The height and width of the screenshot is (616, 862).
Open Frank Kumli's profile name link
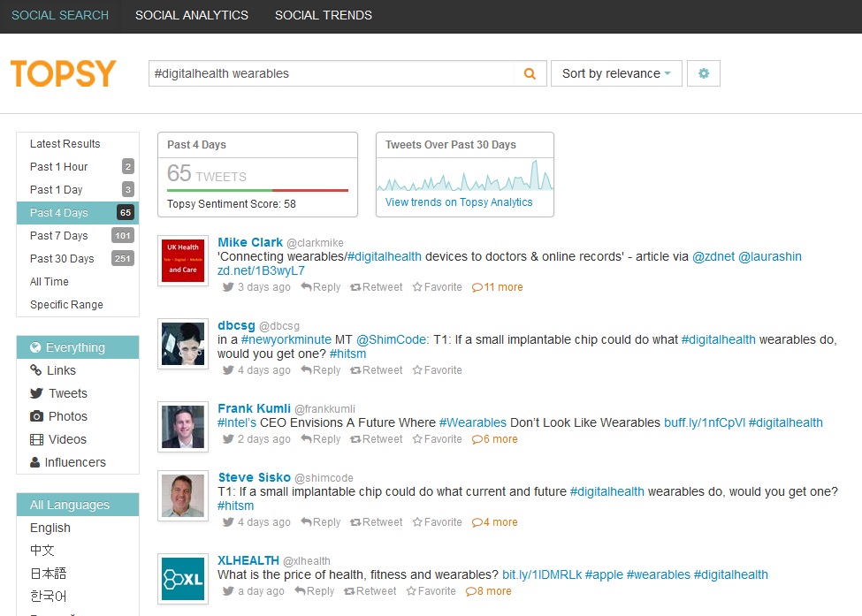pos(254,408)
